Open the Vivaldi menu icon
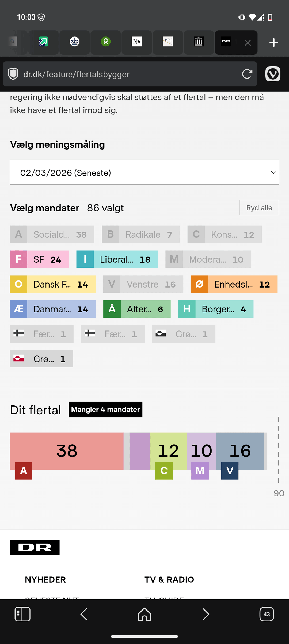The height and width of the screenshot is (644, 289). pyautogui.click(x=273, y=74)
